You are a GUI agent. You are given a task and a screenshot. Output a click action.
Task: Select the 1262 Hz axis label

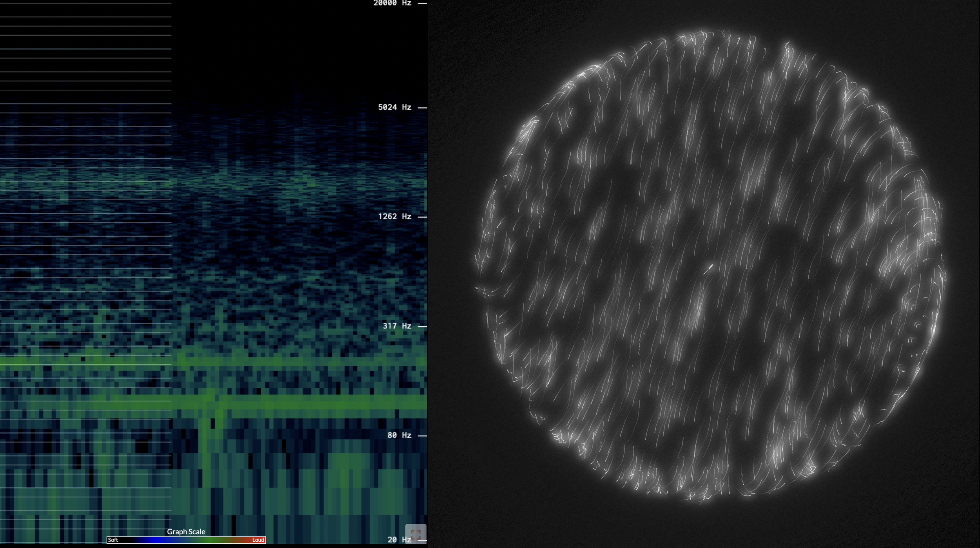pyautogui.click(x=394, y=216)
